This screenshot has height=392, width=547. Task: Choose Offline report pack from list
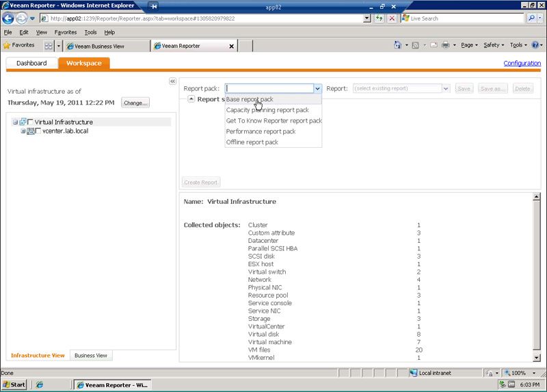(x=252, y=142)
